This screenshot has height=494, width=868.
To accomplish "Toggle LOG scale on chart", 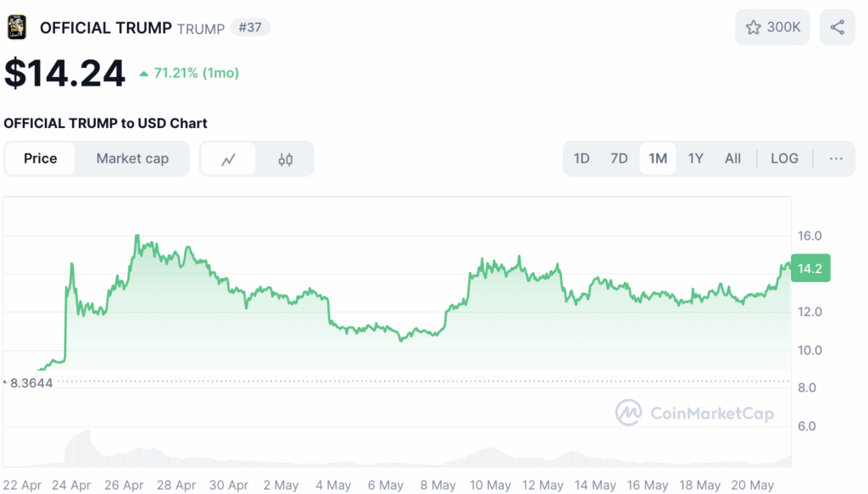I will (784, 158).
